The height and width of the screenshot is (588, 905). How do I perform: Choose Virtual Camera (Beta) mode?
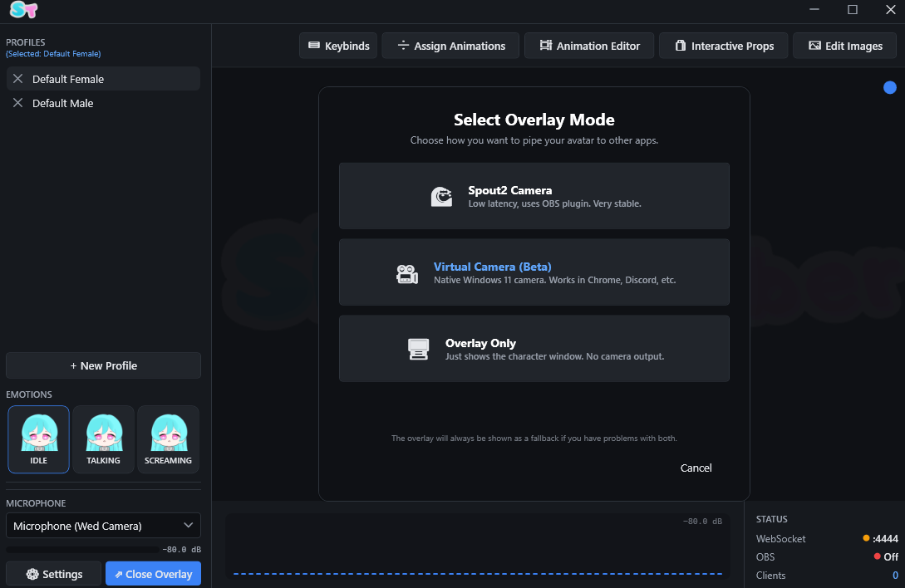pyautogui.click(x=534, y=272)
